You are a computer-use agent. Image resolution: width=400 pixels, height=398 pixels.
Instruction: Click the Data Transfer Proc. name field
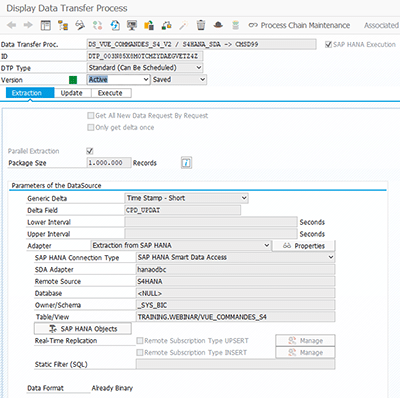[201, 44]
